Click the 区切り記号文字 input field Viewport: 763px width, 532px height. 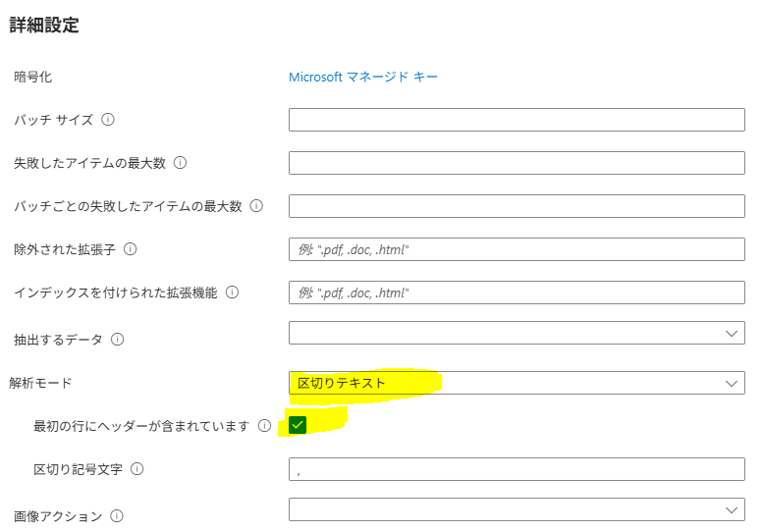pyautogui.click(x=517, y=469)
